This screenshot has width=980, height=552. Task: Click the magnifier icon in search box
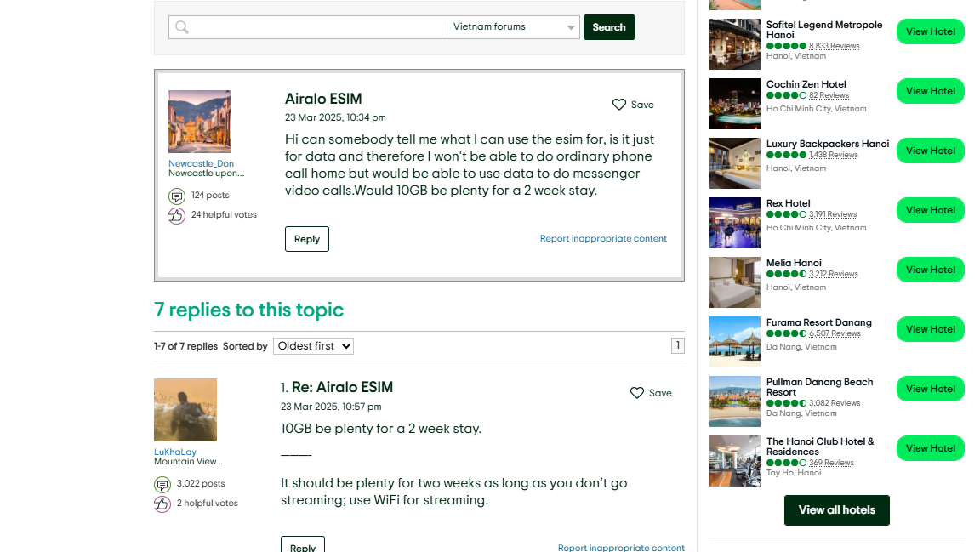(182, 27)
